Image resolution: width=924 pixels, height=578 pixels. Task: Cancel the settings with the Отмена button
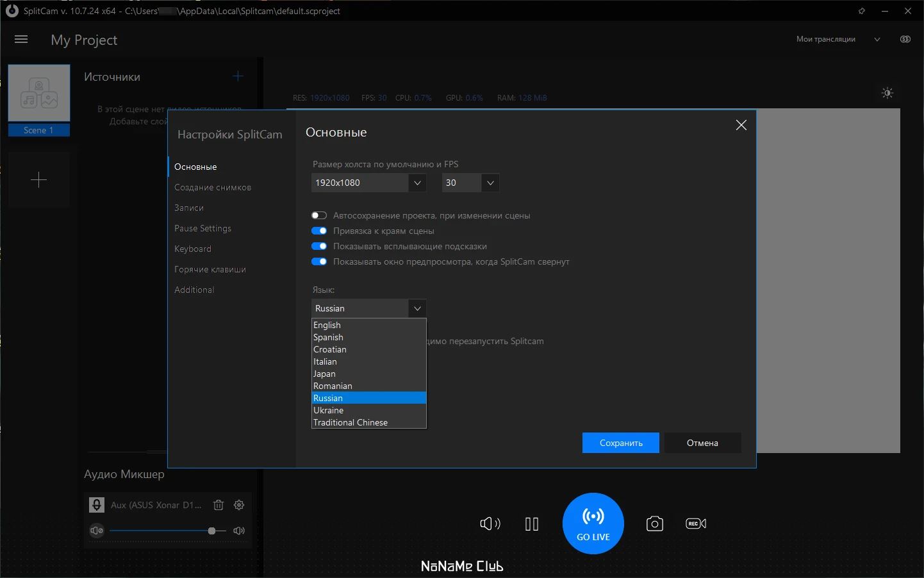702,443
